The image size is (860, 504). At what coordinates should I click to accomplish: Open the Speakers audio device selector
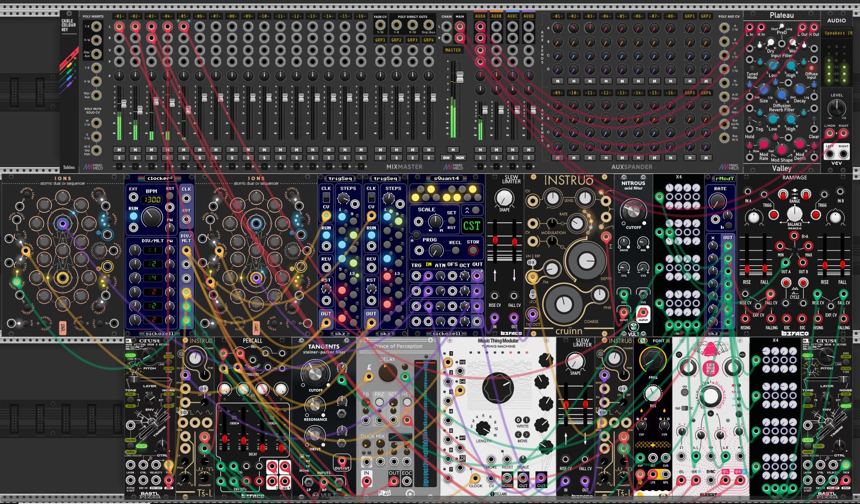coord(837,33)
